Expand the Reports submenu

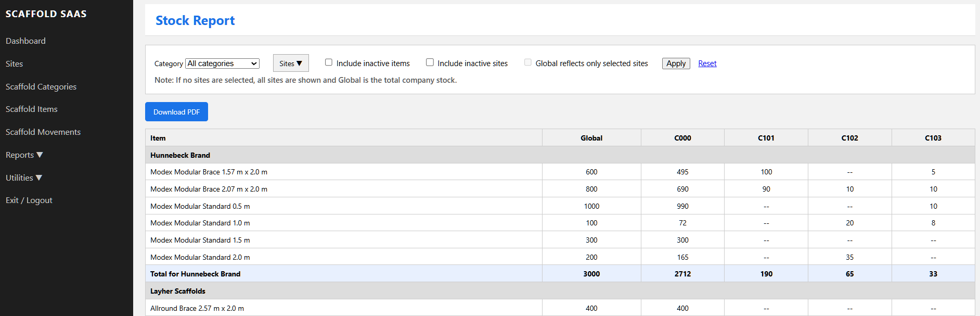24,155
